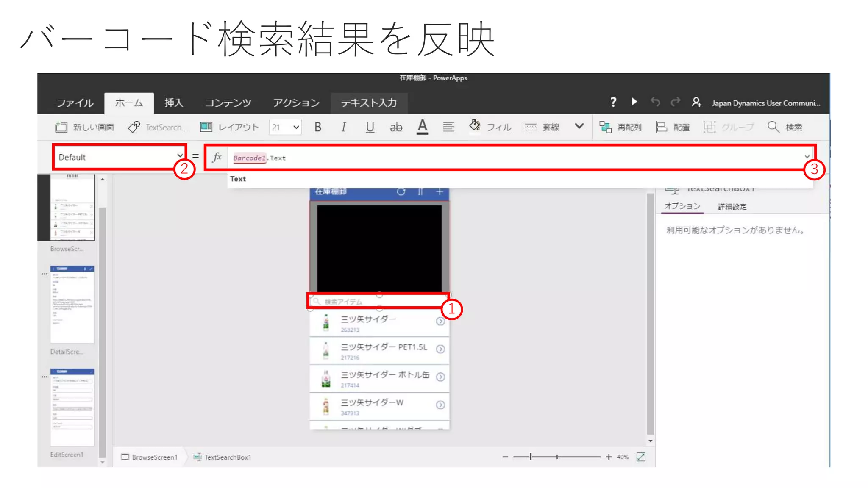Click the zoom out minus button

click(505, 457)
